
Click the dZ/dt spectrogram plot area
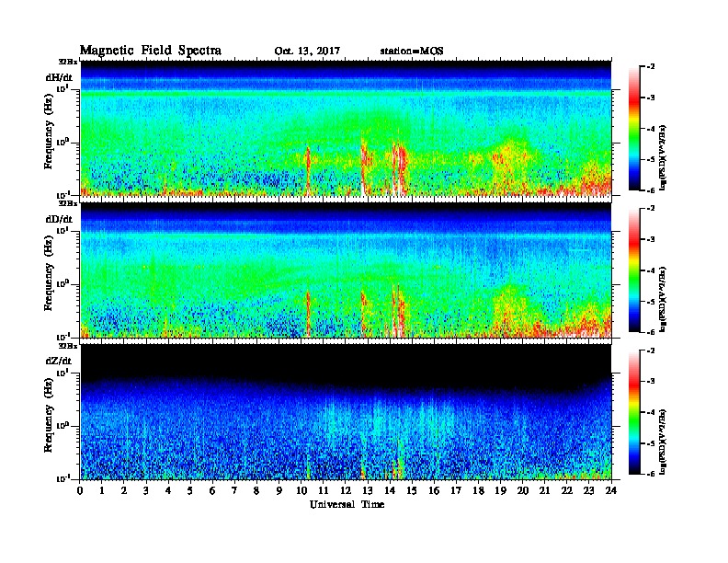click(347, 411)
